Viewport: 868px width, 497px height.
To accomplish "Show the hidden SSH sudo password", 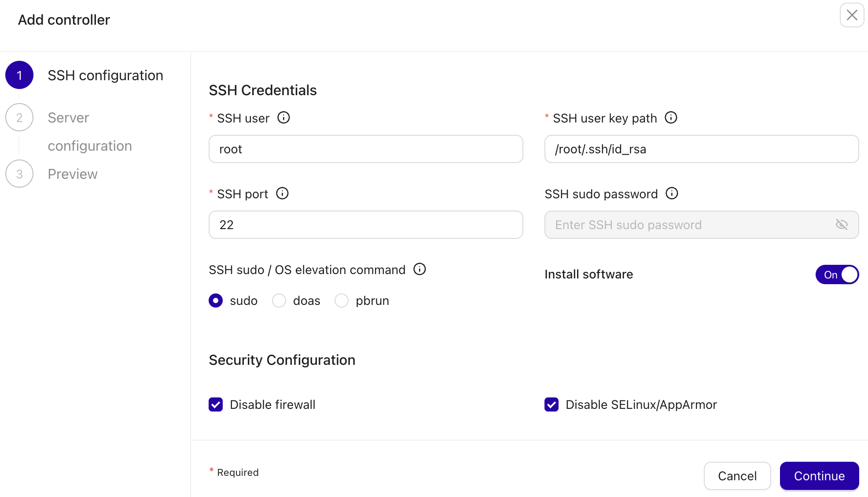I will pyautogui.click(x=842, y=225).
